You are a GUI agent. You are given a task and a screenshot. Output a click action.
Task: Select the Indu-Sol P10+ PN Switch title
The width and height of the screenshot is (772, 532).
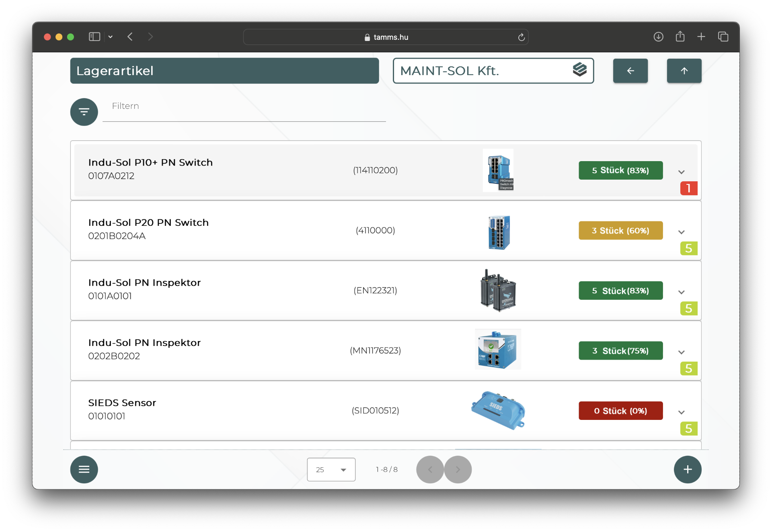[x=150, y=162]
